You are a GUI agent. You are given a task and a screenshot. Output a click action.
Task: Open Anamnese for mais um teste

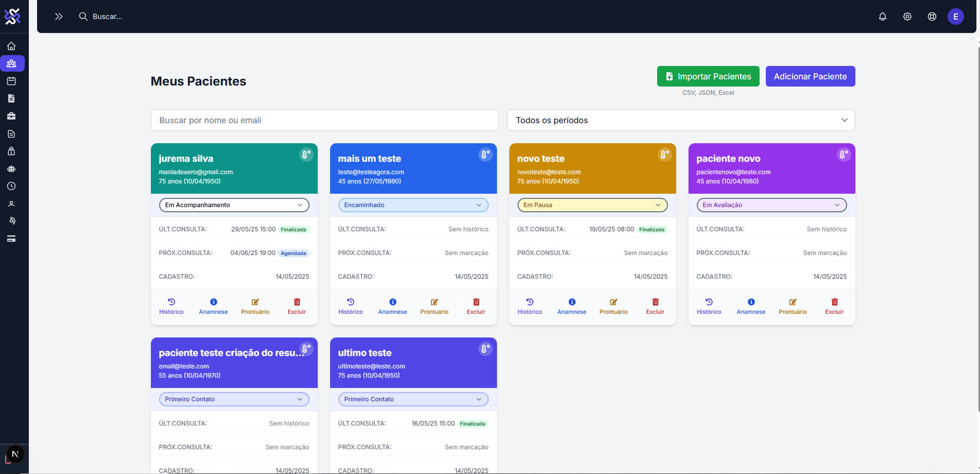[392, 307]
